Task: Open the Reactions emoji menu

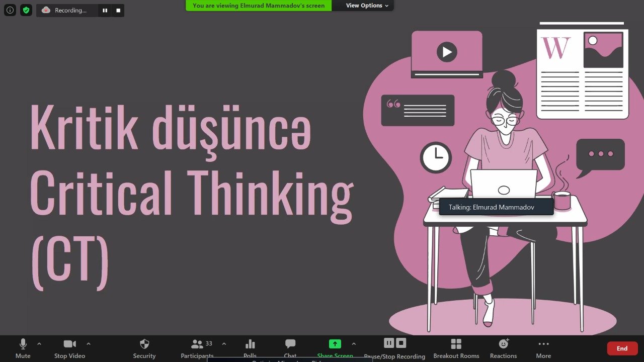Action: point(503,348)
